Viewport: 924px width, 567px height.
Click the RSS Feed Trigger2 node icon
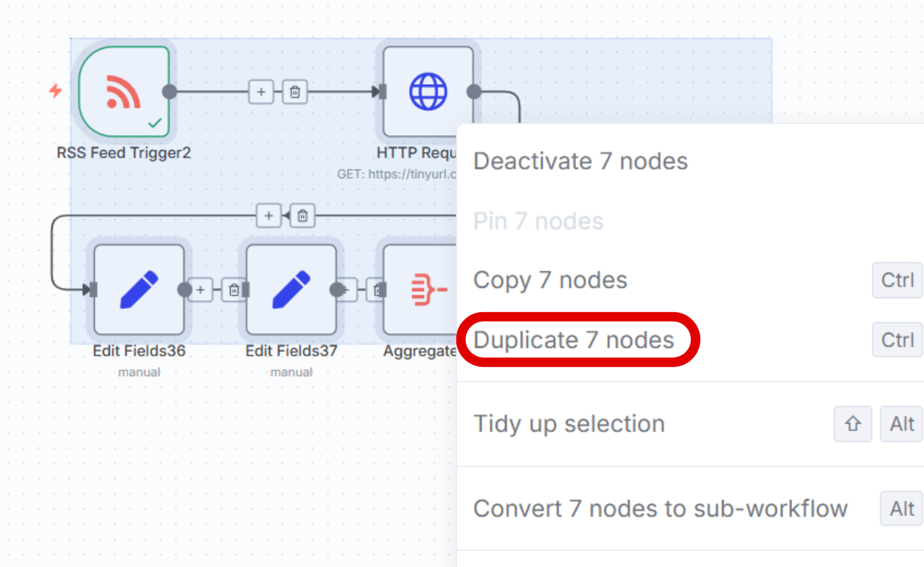pyautogui.click(x=124, y=92)
